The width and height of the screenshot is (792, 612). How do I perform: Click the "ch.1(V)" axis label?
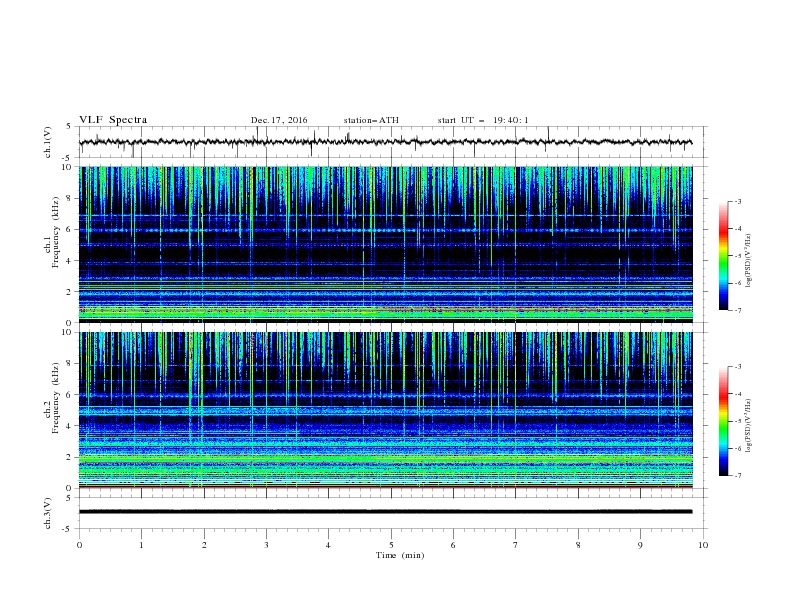pos(48,142)
